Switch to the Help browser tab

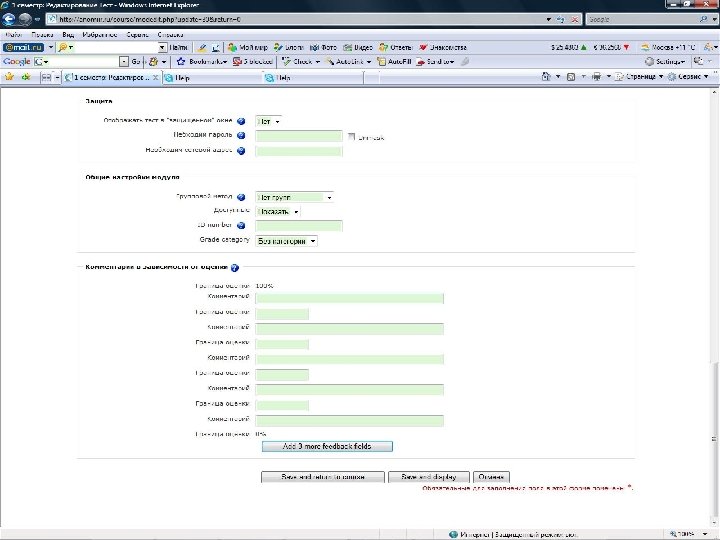click(x=181, y=77)
